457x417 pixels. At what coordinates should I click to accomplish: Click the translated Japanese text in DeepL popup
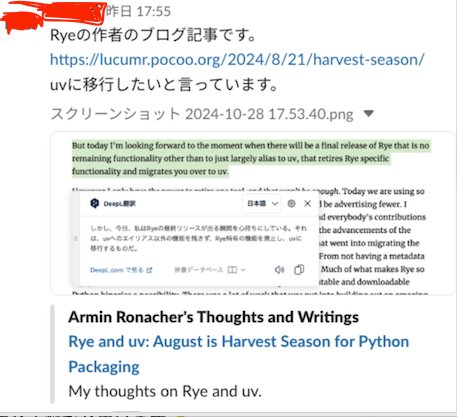click(198, 238)
